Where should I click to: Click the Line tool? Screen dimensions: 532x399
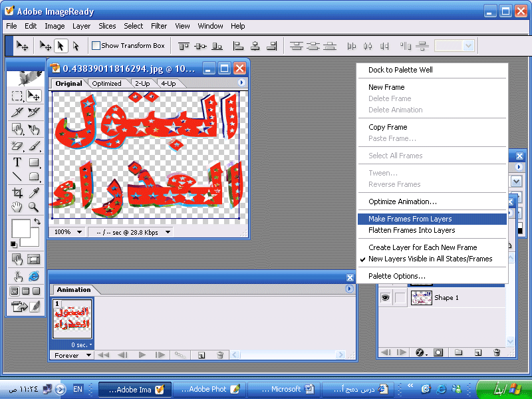point(17,177)
